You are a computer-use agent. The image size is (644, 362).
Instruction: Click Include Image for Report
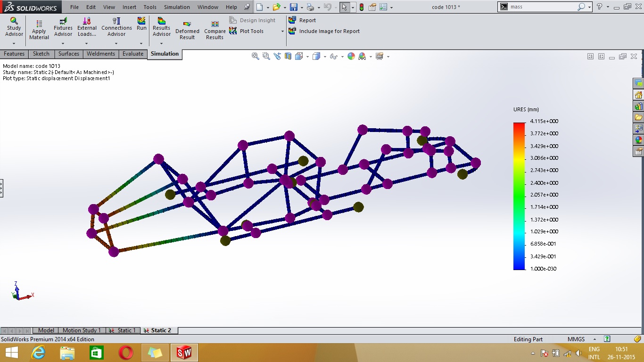324,31
